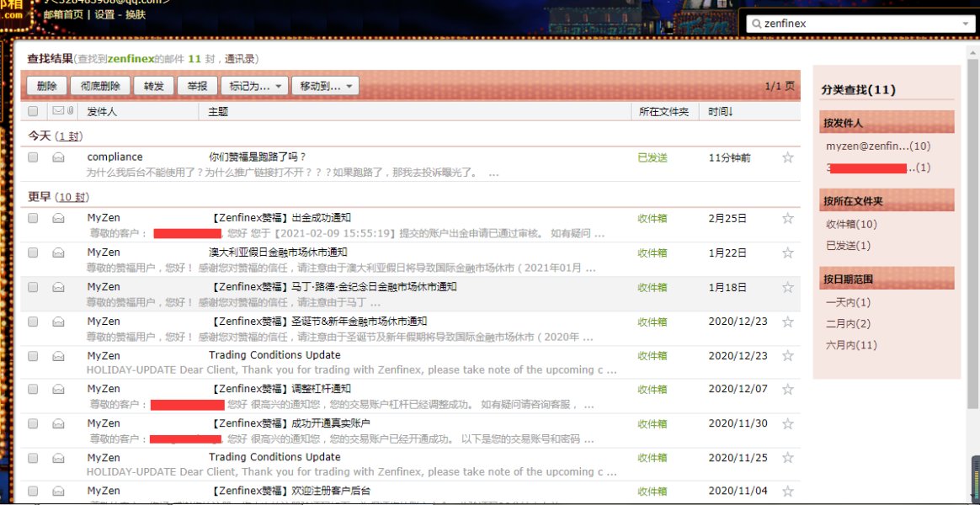Click envelope icon of 圣诞节&新年 email

click(58, 322)
